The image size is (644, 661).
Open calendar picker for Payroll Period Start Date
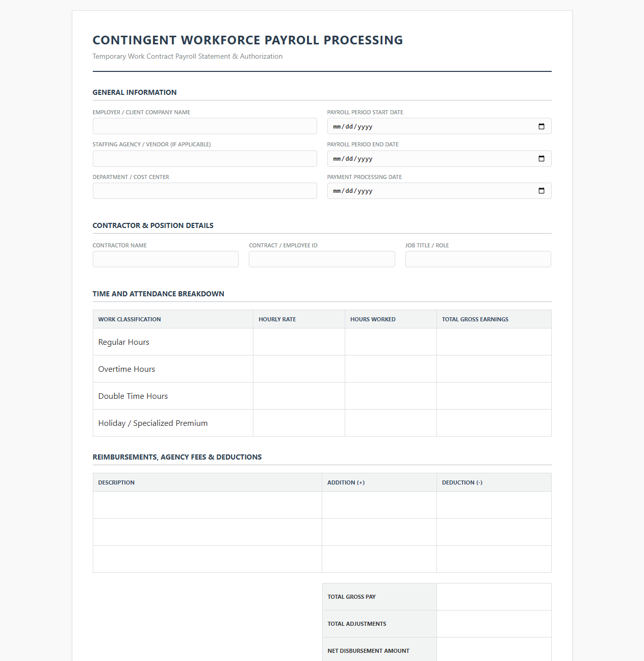(542, 126)
